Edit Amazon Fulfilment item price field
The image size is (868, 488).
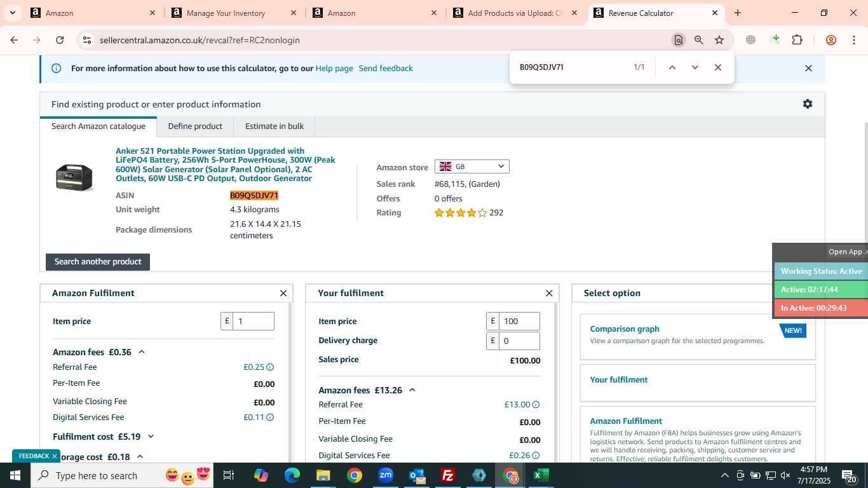tap(254, 321)
